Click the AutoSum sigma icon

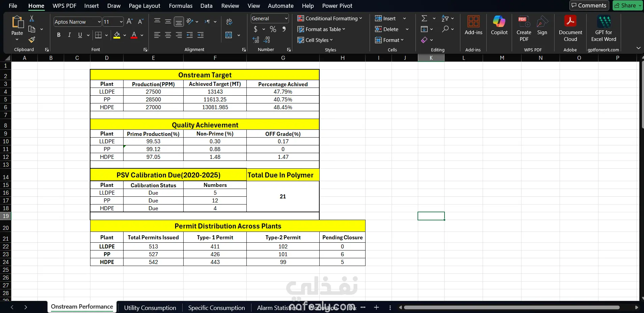424,18
